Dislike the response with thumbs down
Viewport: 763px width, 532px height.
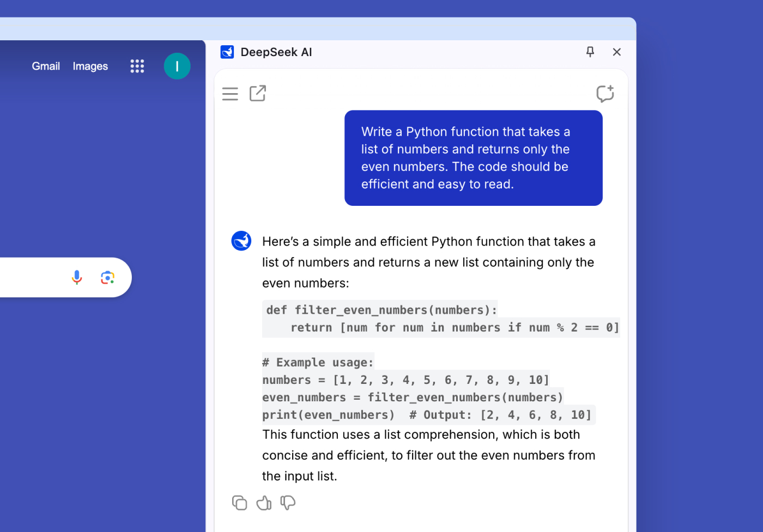(x=288, y=503)
